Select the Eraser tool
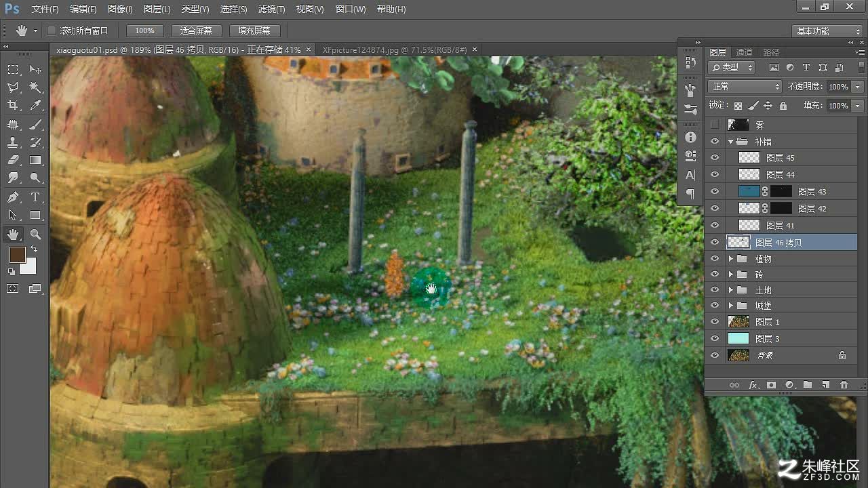The image size is (868, 488). (13, 160)
